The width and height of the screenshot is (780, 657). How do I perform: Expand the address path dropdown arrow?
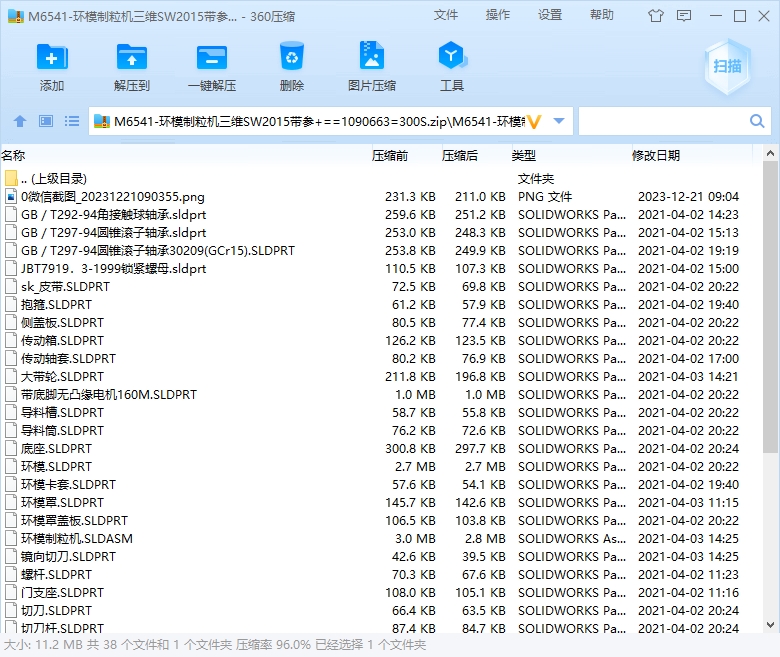pyautogui.click(x=559, y=121)
